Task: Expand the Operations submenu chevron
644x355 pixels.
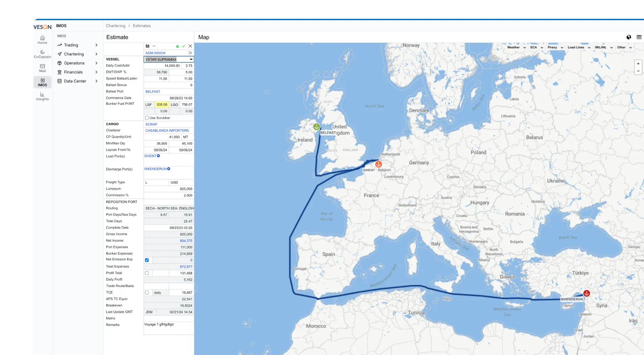Action: tap(97, 63)
